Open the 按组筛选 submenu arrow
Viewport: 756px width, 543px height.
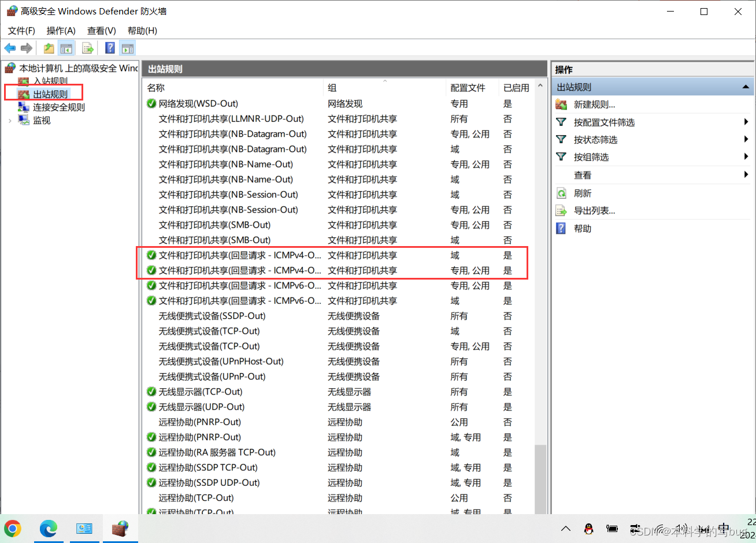746,157
